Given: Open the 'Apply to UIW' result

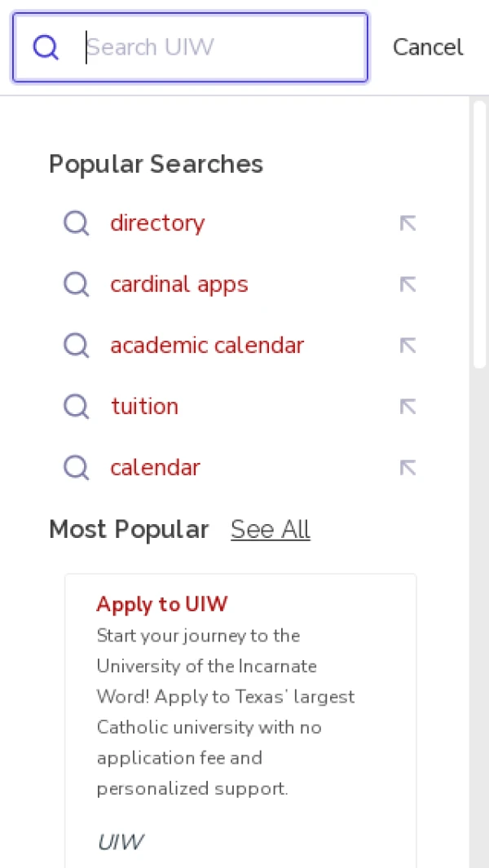Looking at the screenshot, I should [x=162, y=604].
